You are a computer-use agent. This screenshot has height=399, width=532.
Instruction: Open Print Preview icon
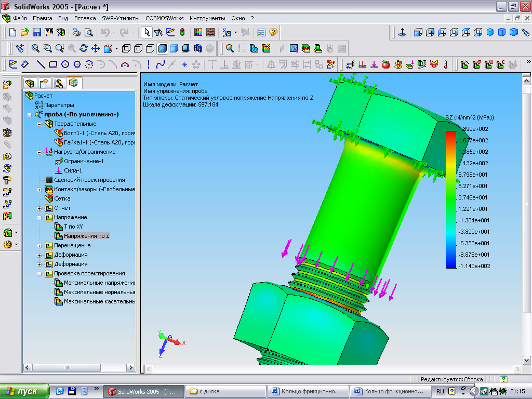point(88,32)
